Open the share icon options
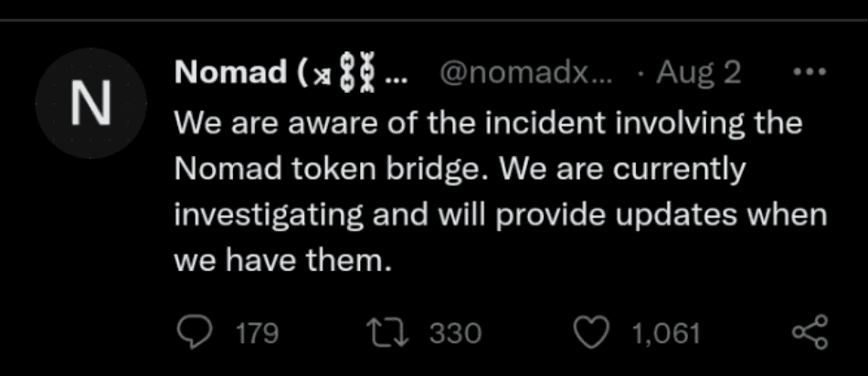The width and height of the screenshot is (868, 376). point(810,332)
